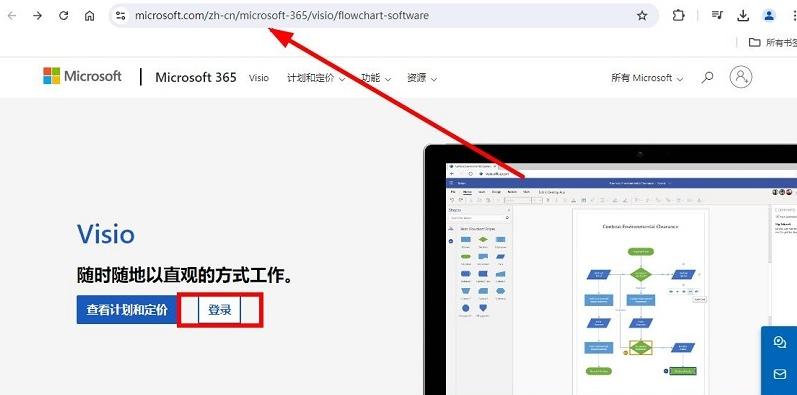Expand the 计划和定价 menu
This screenshot has height=395, width=797.
click(x=316, y=78)
